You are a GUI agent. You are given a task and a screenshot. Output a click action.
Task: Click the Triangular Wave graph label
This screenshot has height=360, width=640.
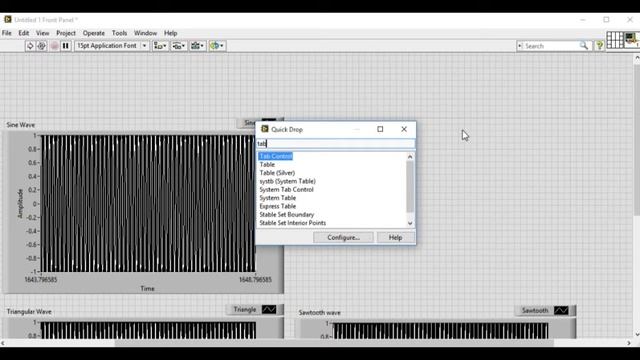(x=29, y=312)
